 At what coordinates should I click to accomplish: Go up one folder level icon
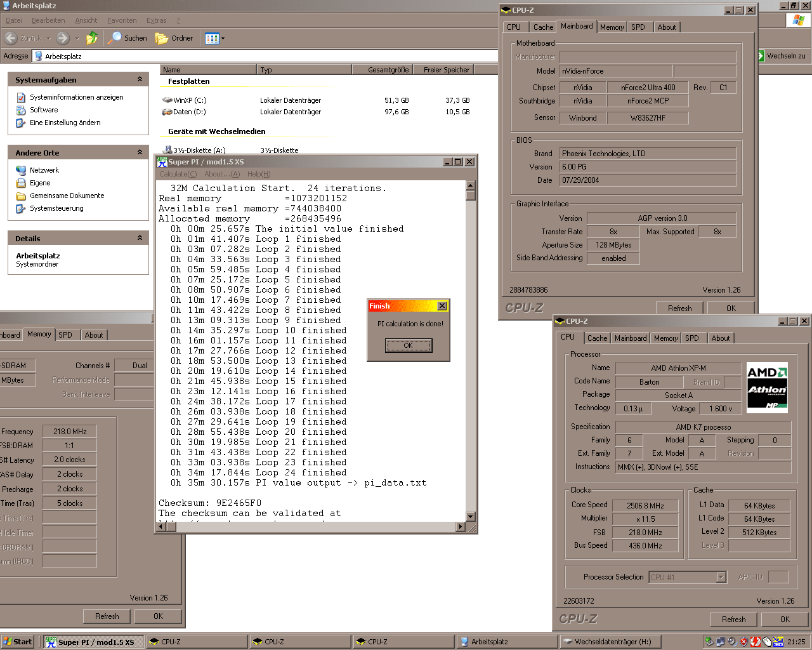pyautogui.click(x=92, y=38)
